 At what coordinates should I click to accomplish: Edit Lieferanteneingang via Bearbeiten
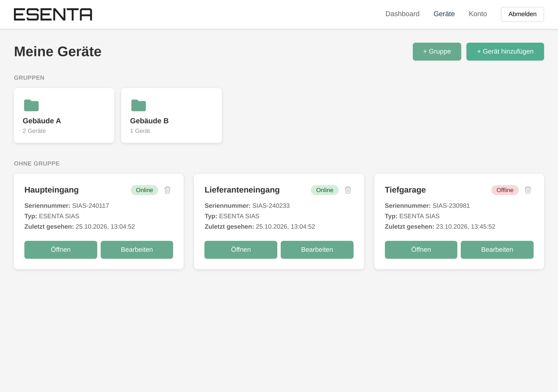point(317,249)
